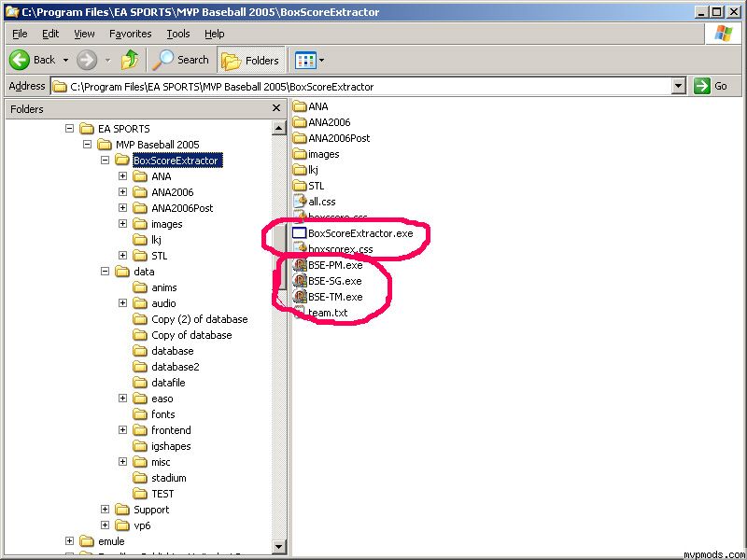Collapse the BoxScoreExtractor tree node
Screen dimensions: 747x560
tap(105, 161)
